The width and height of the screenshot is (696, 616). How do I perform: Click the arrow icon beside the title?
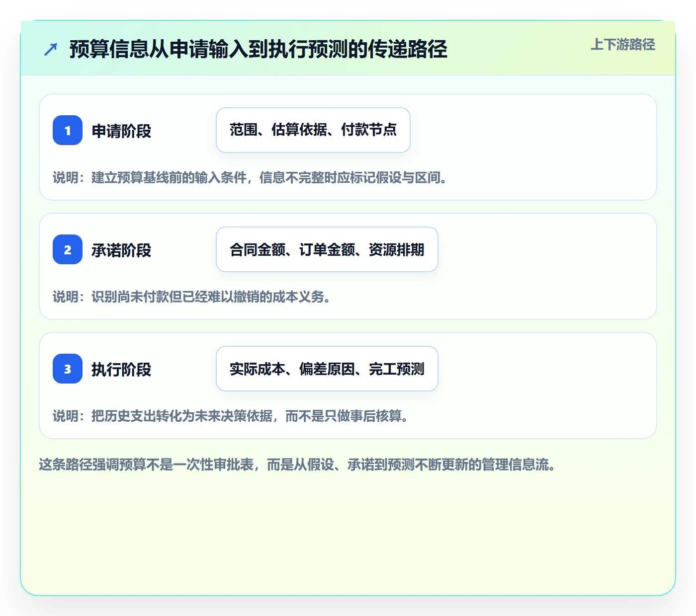click(x=51, y=49)
